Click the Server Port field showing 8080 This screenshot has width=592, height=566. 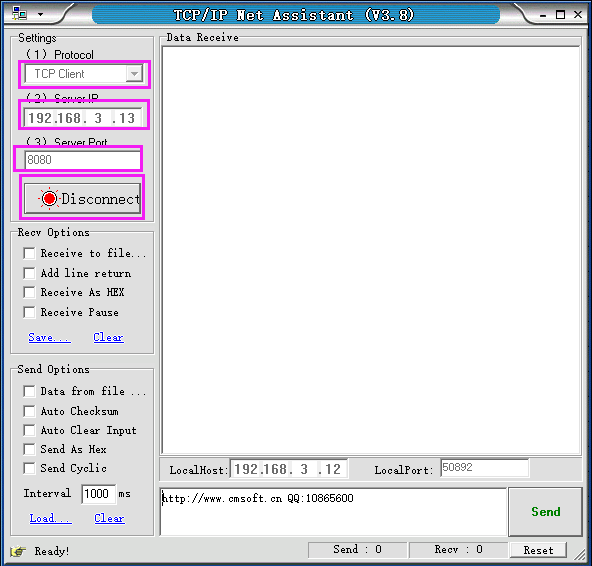click(x=82, y=160)
